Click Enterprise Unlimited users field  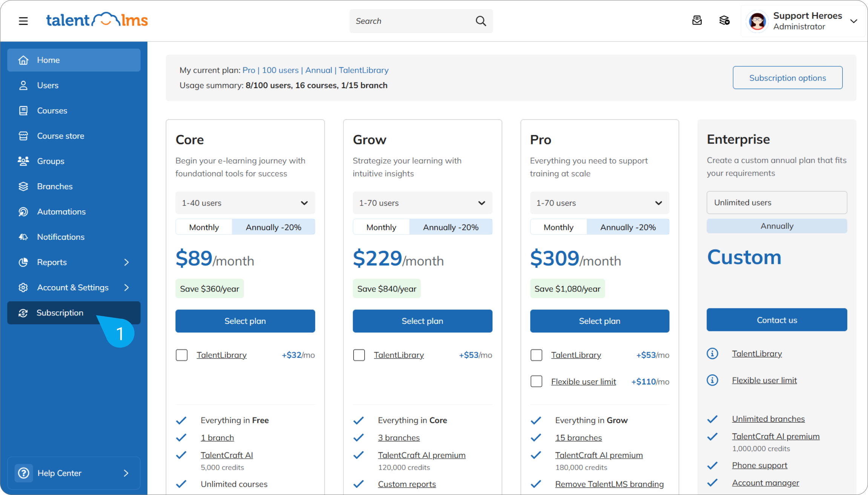pos(777,202)
